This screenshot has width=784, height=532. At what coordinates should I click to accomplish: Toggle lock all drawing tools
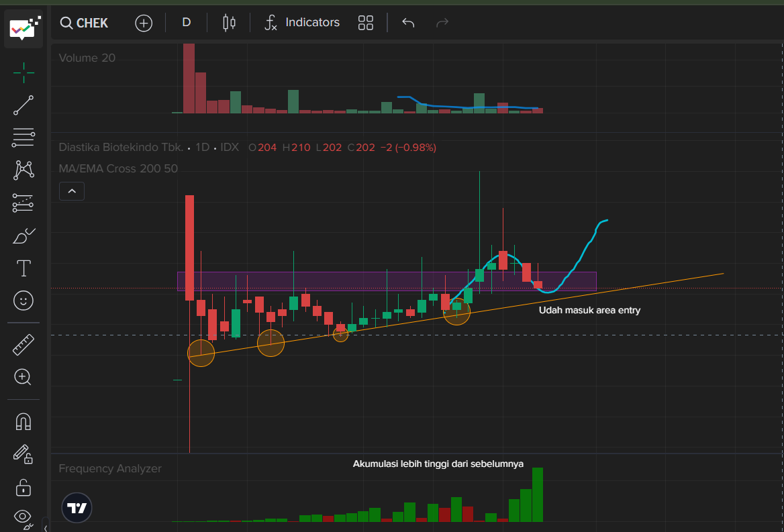pos(23,488)
